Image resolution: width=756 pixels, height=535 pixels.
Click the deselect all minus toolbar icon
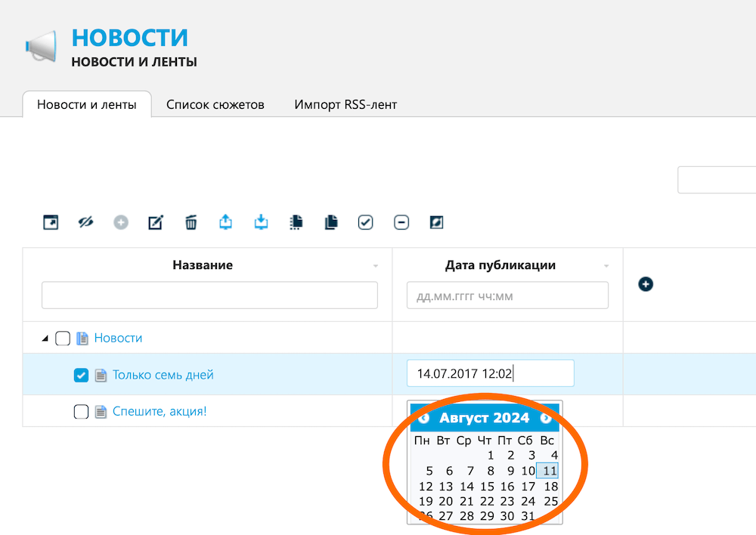(x=401, y=222)
